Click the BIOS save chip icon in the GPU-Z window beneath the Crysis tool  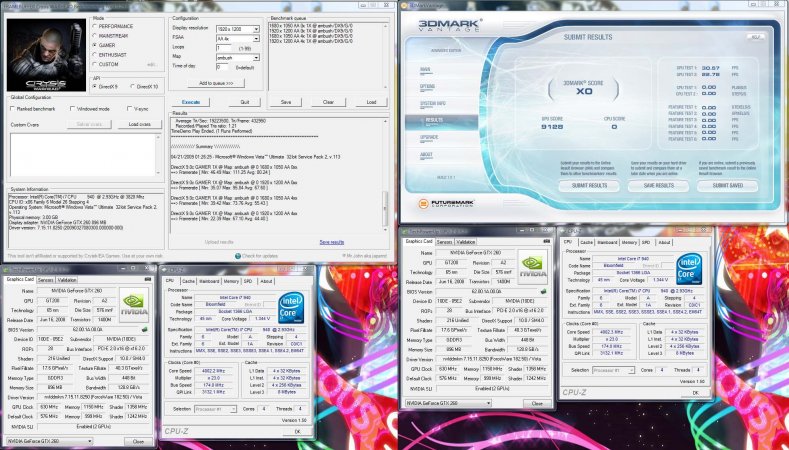tap(145, 330)
